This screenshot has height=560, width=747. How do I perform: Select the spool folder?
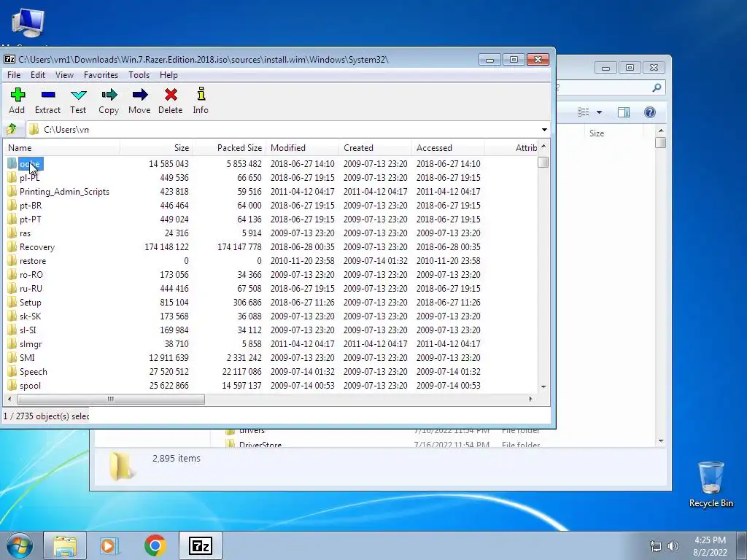click(x=30, y=385)
